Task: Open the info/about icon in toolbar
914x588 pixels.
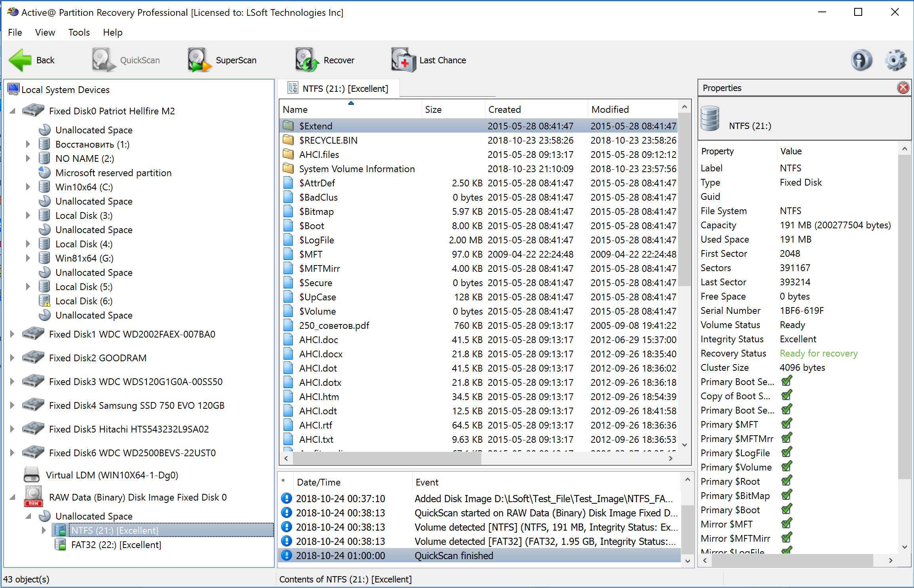Action: click(x=861, y=60)
